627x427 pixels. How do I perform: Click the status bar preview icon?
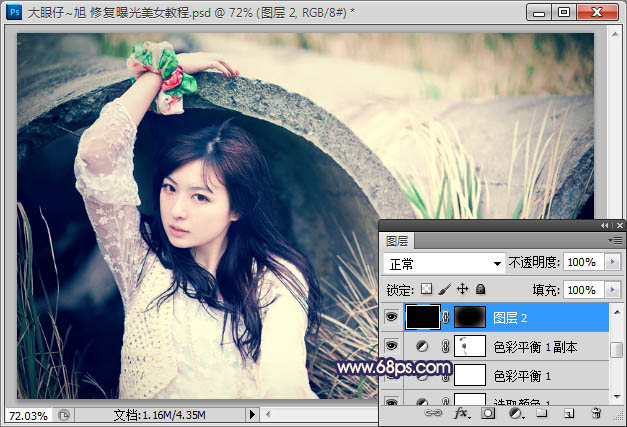pos(64,415)
